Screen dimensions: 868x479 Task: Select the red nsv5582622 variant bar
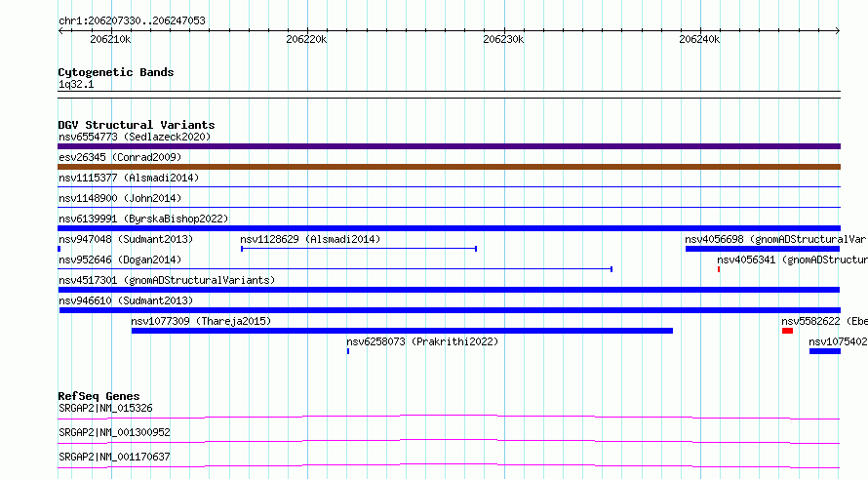point(787,331)
